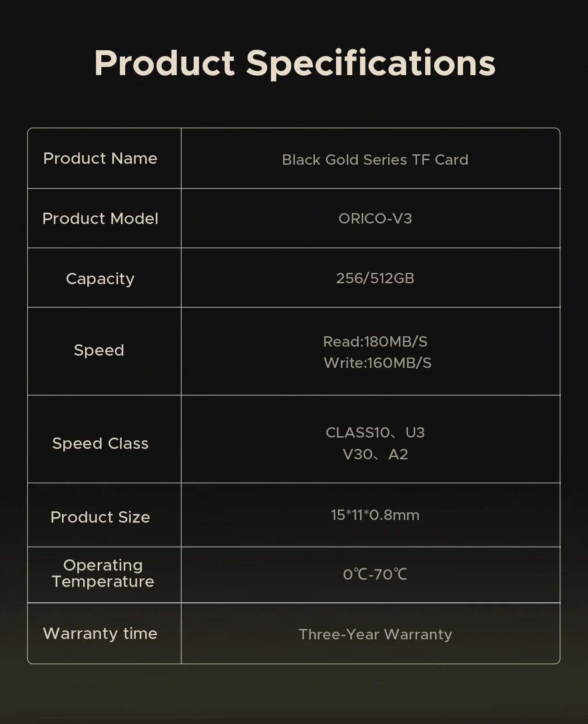Select the "Product Model" row label
The width and height of the screenshot is (588, 724).
pyautogui.click(x=100, y=219)
